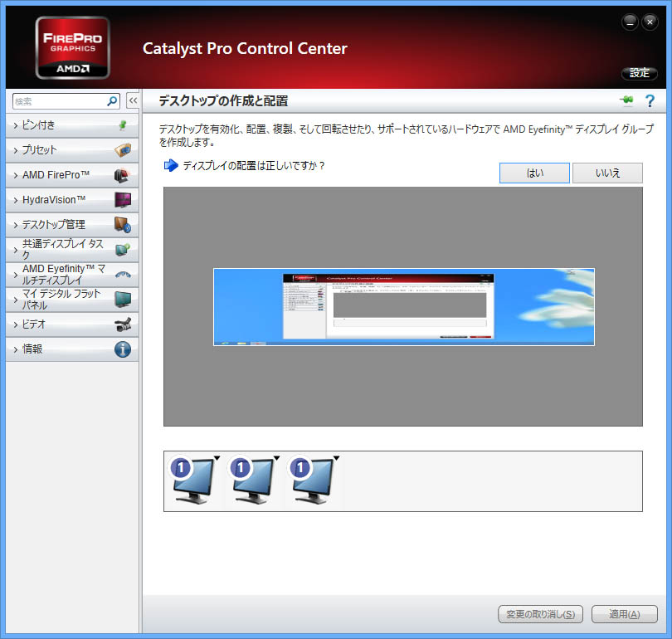Expand the プリセット category
This screenshot has height=639, width=672.
(16, 150)
